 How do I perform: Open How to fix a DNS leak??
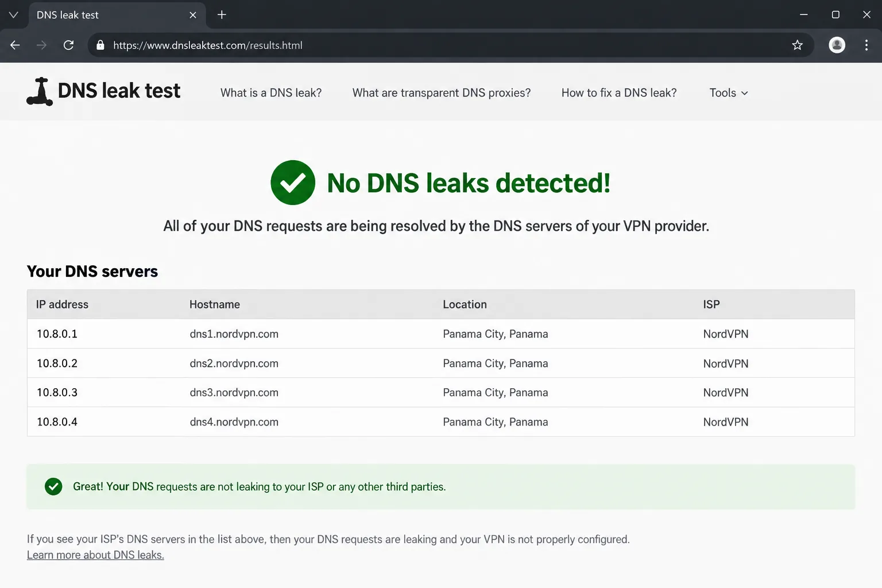pyautogui.click(x=619, y=93)
